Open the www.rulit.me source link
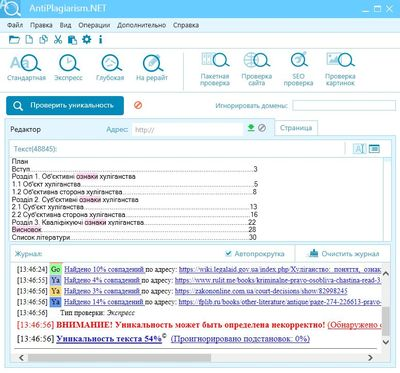This screenshot has height=373, width=400. (x=278, y=280)
